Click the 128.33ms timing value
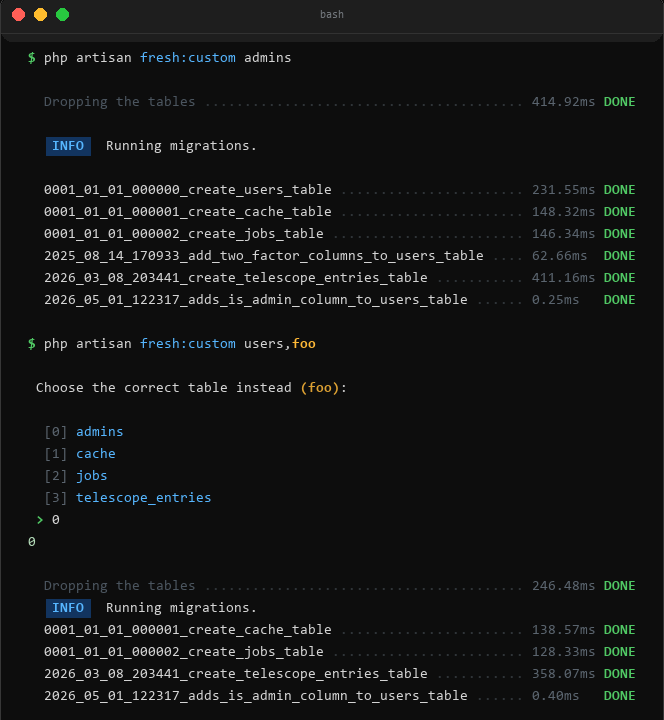This screenshot has height=720, width=664. click(x=563, y=652)
